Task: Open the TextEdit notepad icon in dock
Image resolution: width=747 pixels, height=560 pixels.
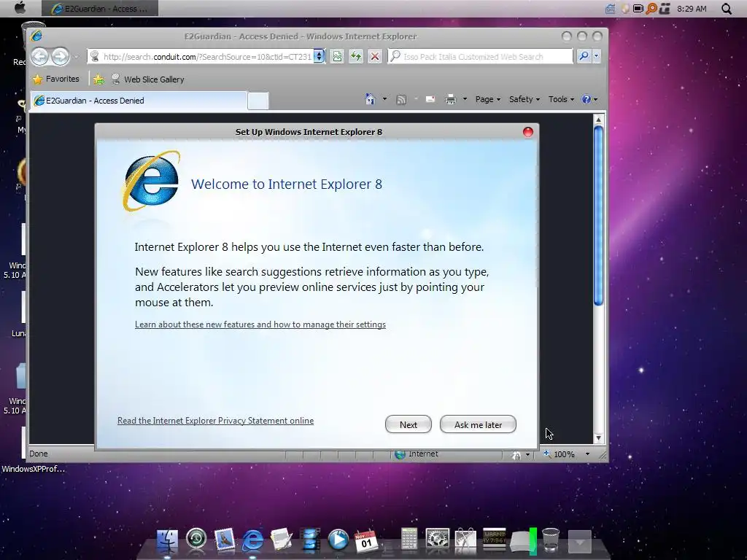Action: [281, 540]
